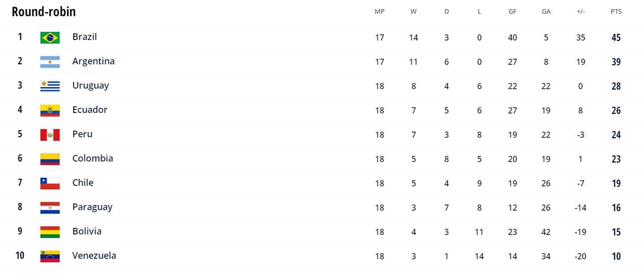Click the MP column header
Screen dimensions: 644x279
coord(380,12)
